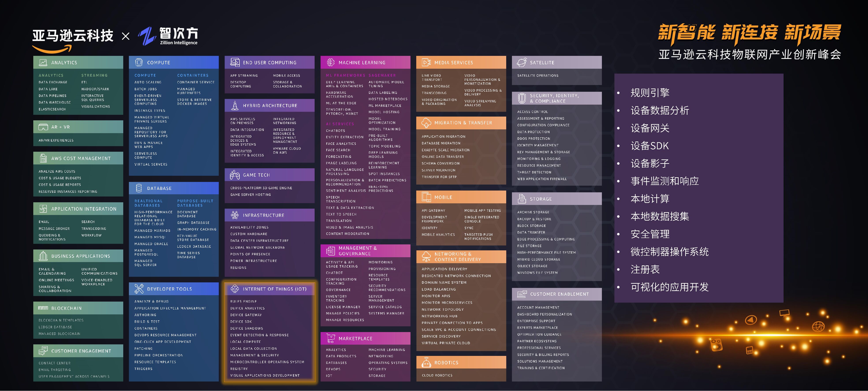Image resolution: width=868 pixels, height=391 pixels.
Task: Select the Media Services header
Action: 454,62
